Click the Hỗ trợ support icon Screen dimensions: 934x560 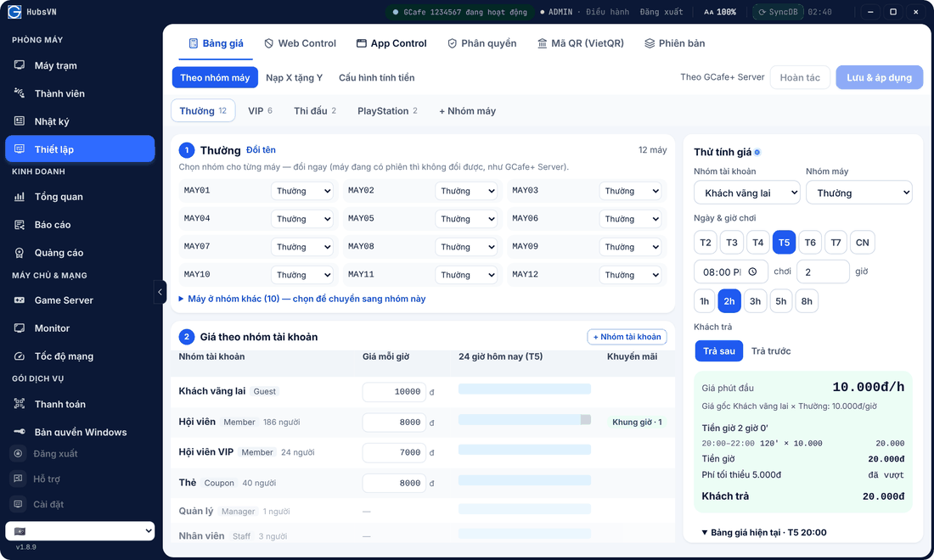(x=19, y=479)
